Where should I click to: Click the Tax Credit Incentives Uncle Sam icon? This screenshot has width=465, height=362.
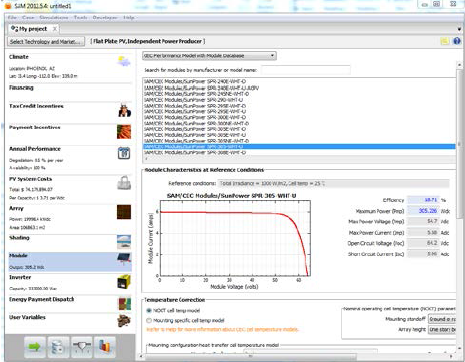(124, 110)
